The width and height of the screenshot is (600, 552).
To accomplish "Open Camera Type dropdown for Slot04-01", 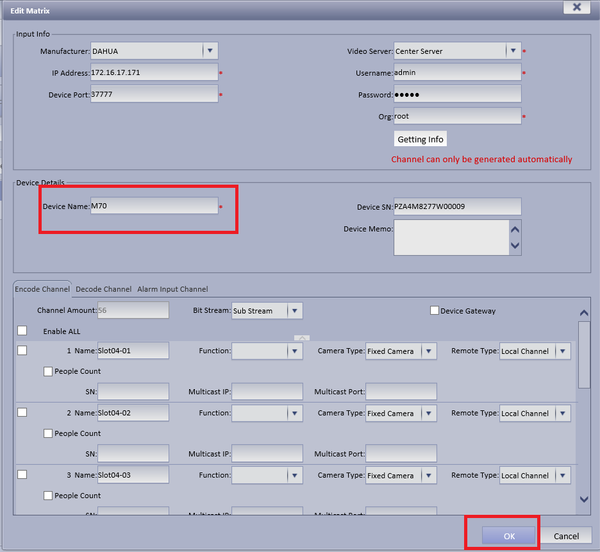I will 429,351.
